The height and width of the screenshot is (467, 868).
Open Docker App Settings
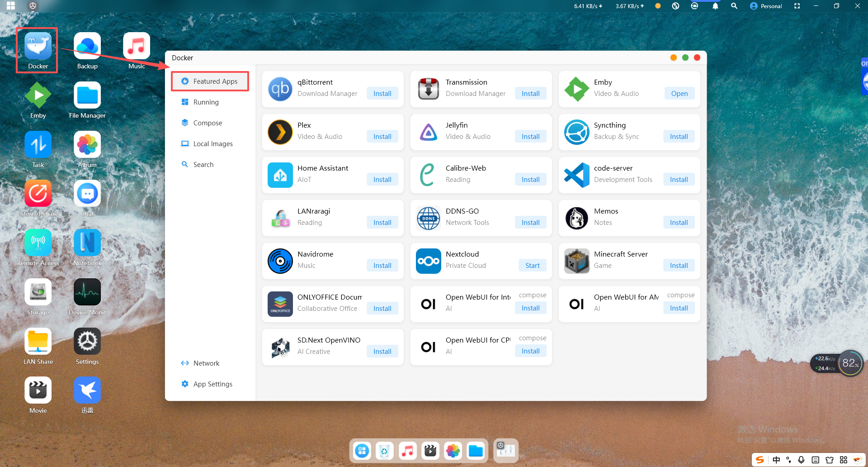pos(210,384)
